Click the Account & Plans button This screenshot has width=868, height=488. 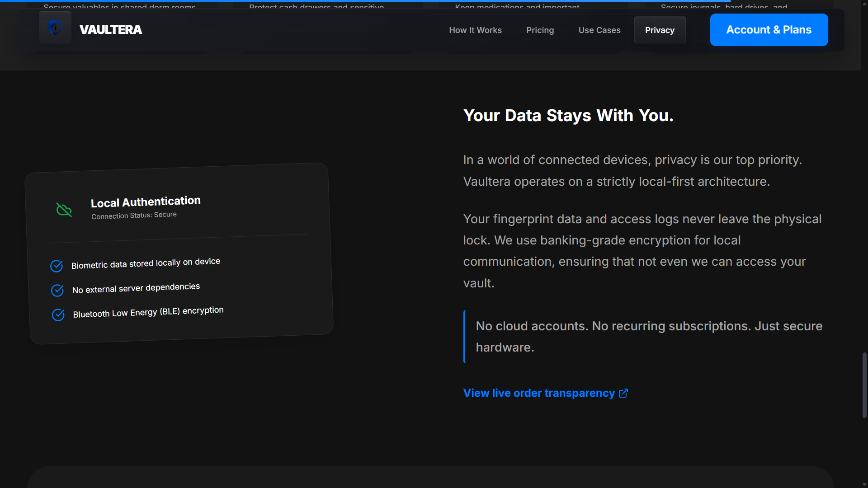point(769,30)
